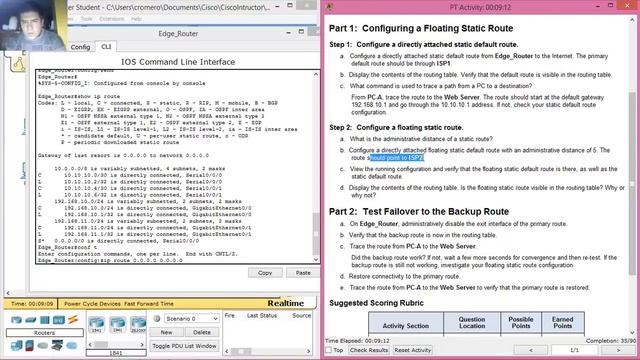
Task: Select the End Devices category icon
Action: click(x=17, y=345)
